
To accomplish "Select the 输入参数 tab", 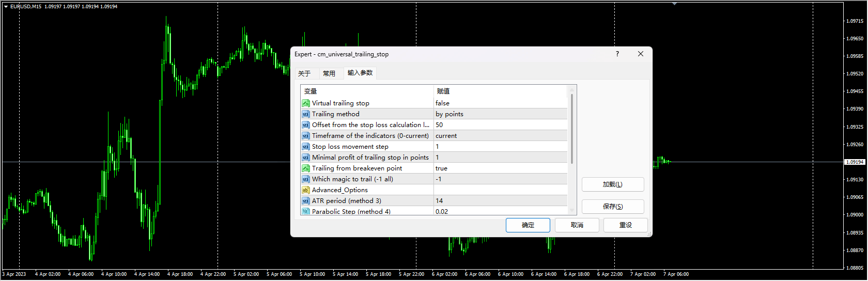I will 360,73.
